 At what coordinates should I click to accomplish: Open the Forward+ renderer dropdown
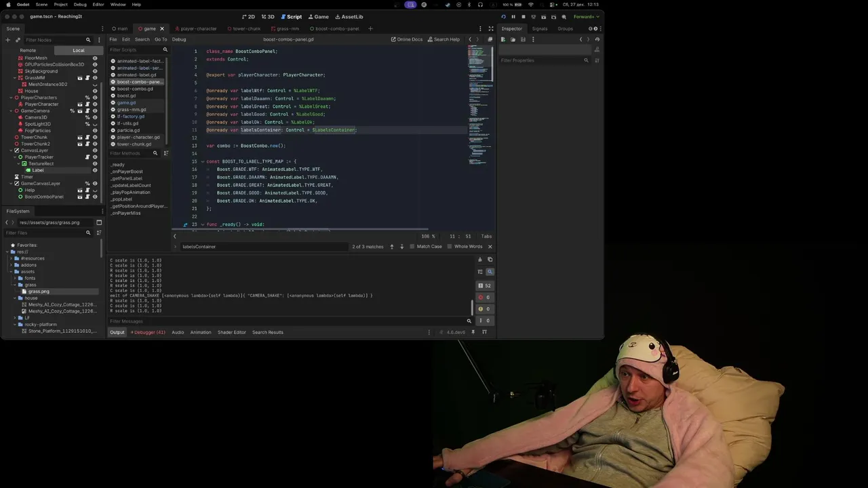click(x=587, y=16)
